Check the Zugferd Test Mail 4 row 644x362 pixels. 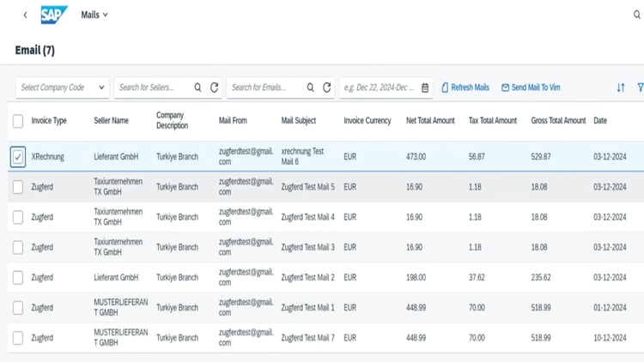coord(18,217)
